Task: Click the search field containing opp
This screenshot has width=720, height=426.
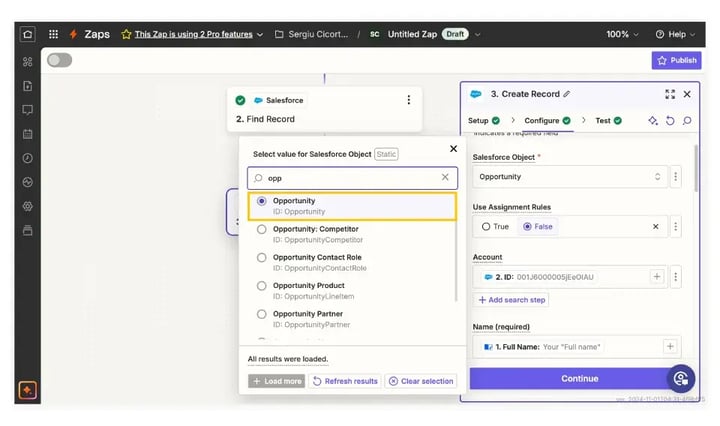Action: tap(352, 178)
